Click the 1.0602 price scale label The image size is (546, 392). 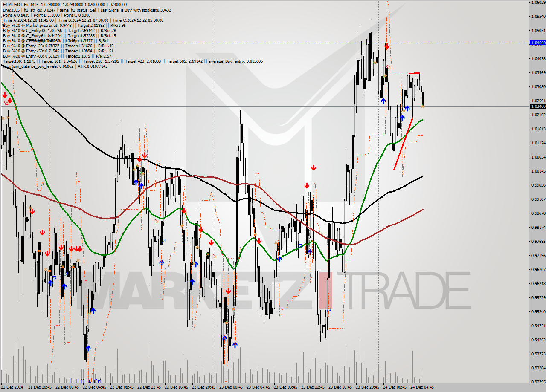538,2
